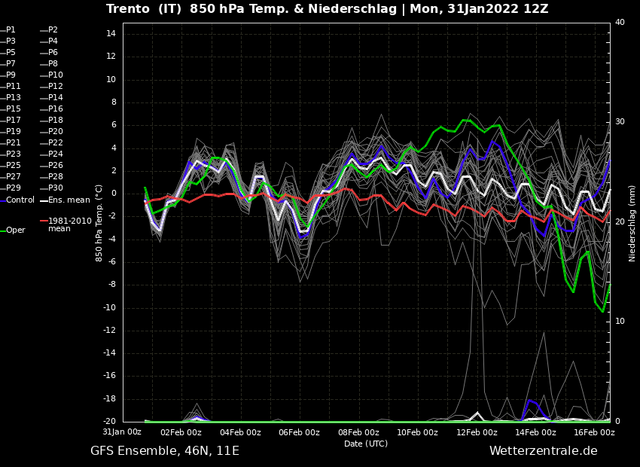Viewport: 640px width, 467px height.
Task: Click the 08Feb 00z date label
Action: click(359, 433)
